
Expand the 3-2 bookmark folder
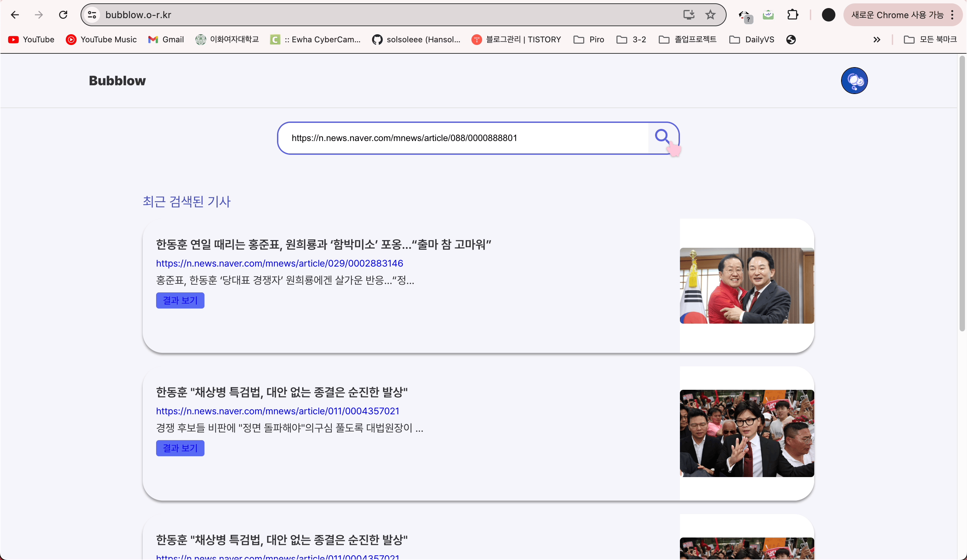point(631,40)
